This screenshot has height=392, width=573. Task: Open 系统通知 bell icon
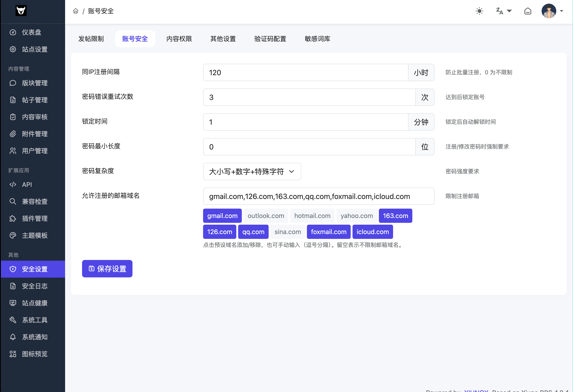[x=13, y=337]
